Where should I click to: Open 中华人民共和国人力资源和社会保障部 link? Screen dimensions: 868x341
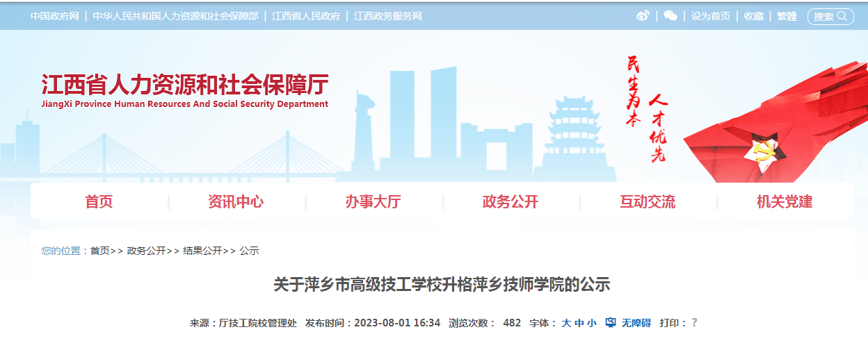pos(175,16)
